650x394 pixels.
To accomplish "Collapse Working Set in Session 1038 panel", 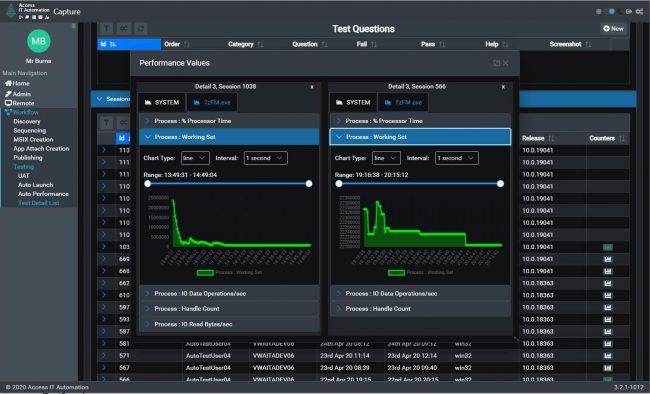I will point(229,137).
